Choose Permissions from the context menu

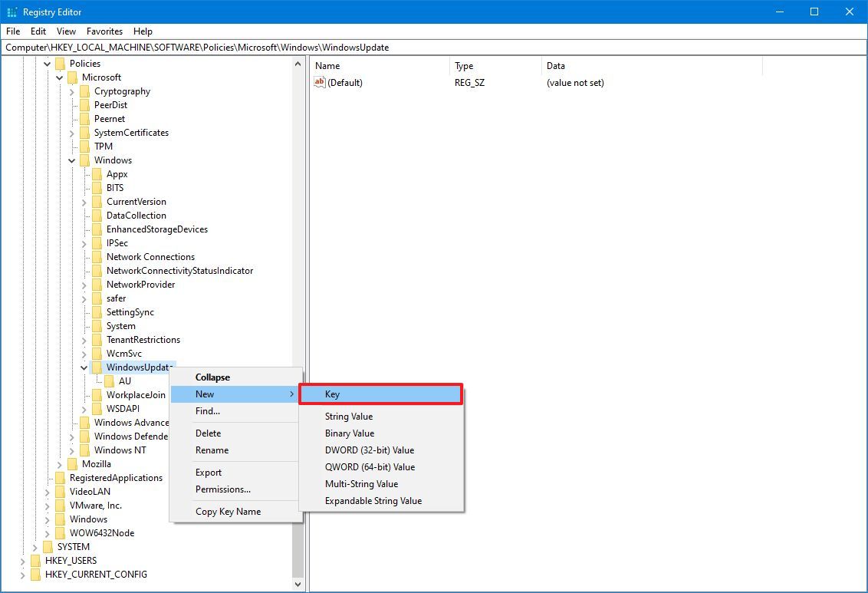[222, 489]
